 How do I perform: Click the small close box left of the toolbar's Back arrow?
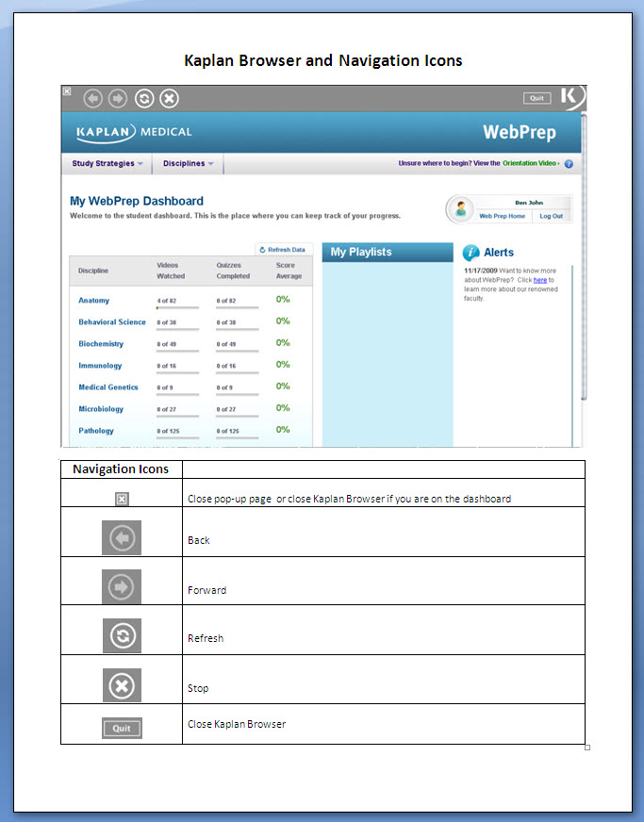67,91
